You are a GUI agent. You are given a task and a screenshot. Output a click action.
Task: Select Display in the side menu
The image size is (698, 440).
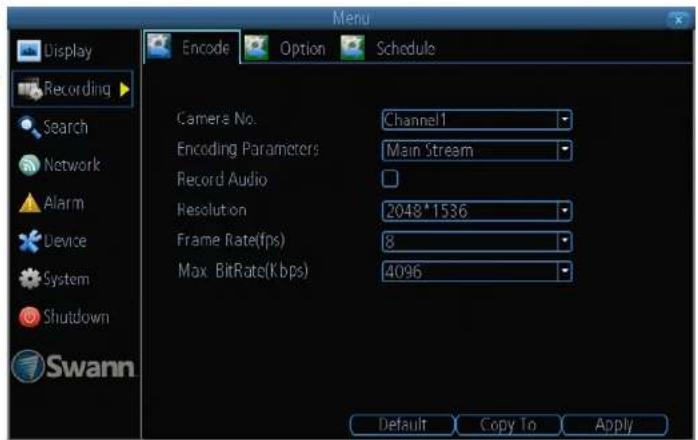pos(68,51)
